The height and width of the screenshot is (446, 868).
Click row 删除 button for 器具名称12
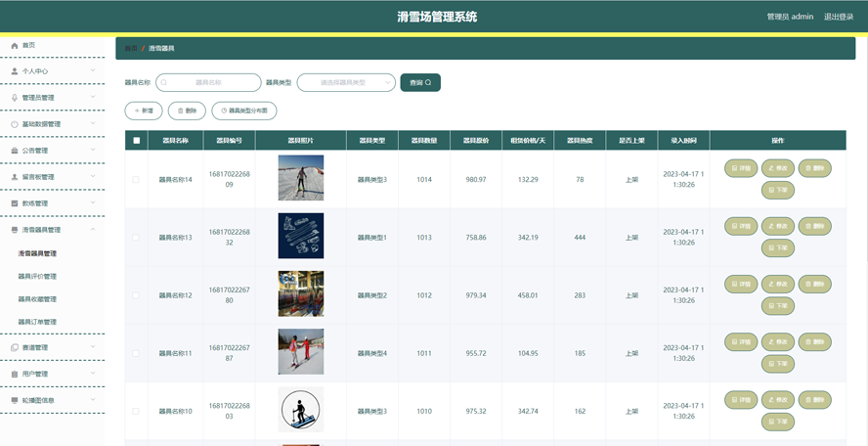tap(815, 285)
